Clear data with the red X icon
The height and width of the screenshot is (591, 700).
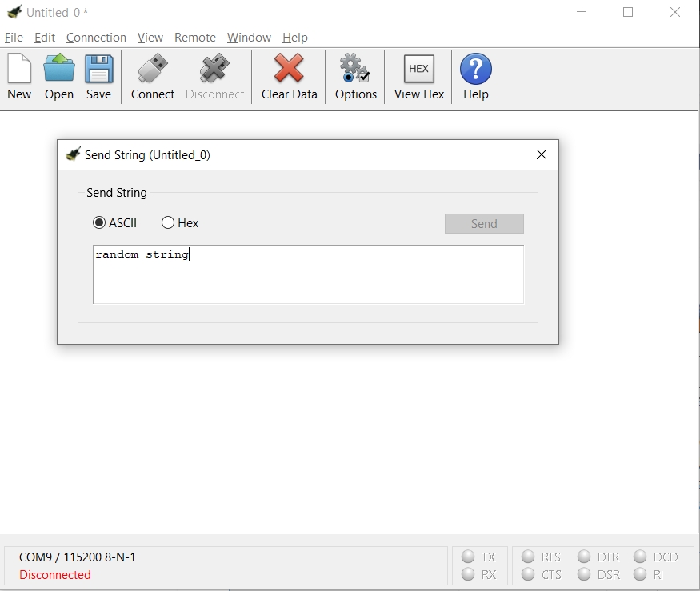289,70
